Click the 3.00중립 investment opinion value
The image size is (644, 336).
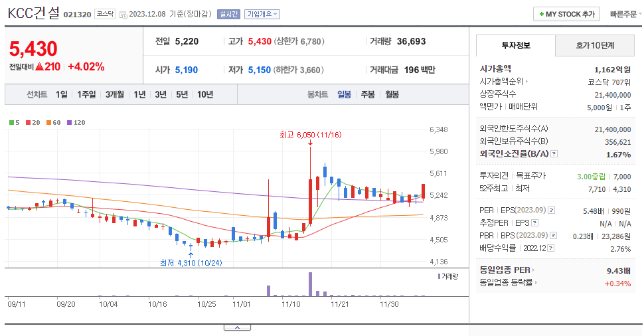point(591,177)
